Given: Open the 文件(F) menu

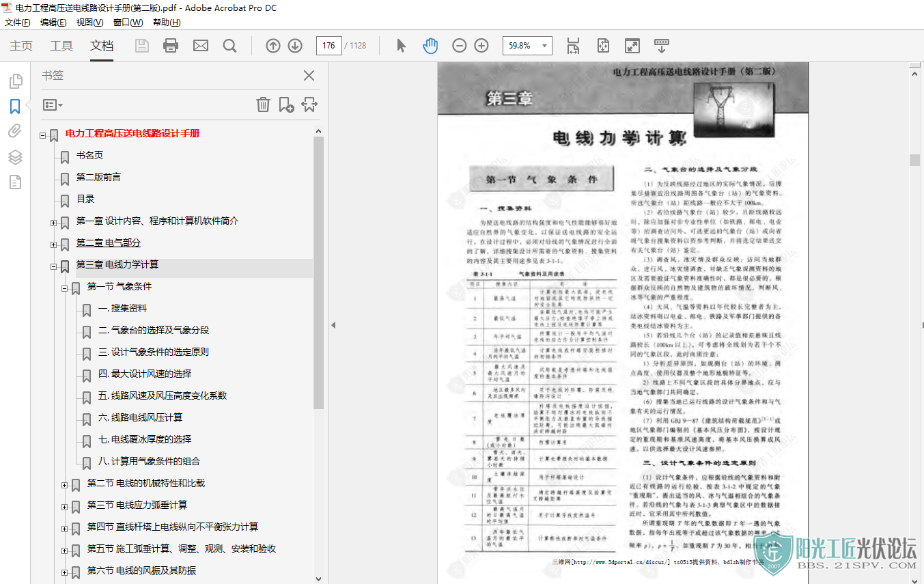Looking at the screenshot, I should click(x=18, y=23).
